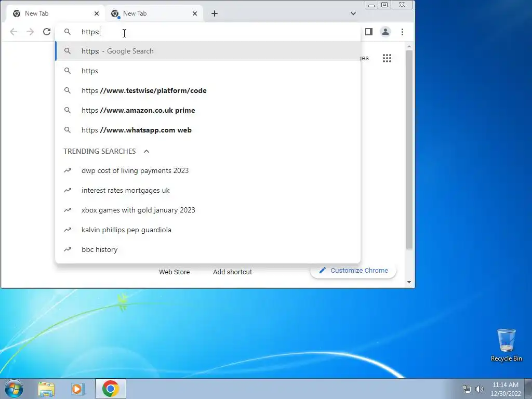Open Windows Media Player from taskbar
532x399 pixels.
click(78, 389)
